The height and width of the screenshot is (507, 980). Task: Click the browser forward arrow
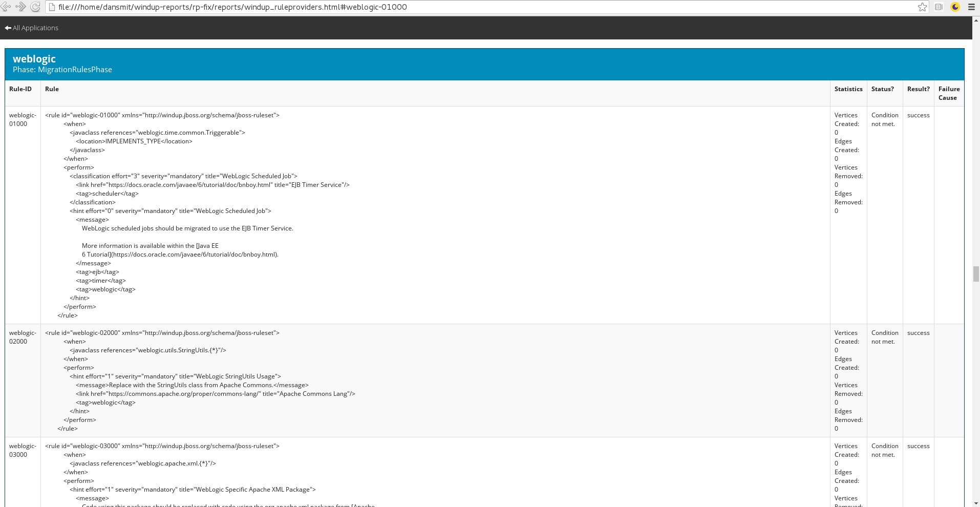pyautogui.click(x=20, y=7)
